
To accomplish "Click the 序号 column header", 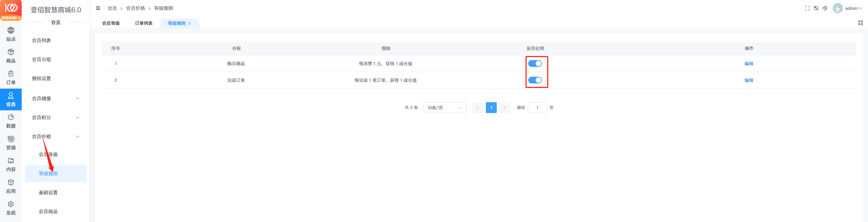I will [116, 48].
